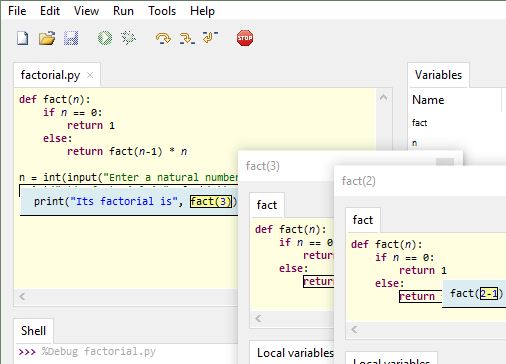
Task: Click the Local variables label in fact(3)
Action: coord(295,353)
